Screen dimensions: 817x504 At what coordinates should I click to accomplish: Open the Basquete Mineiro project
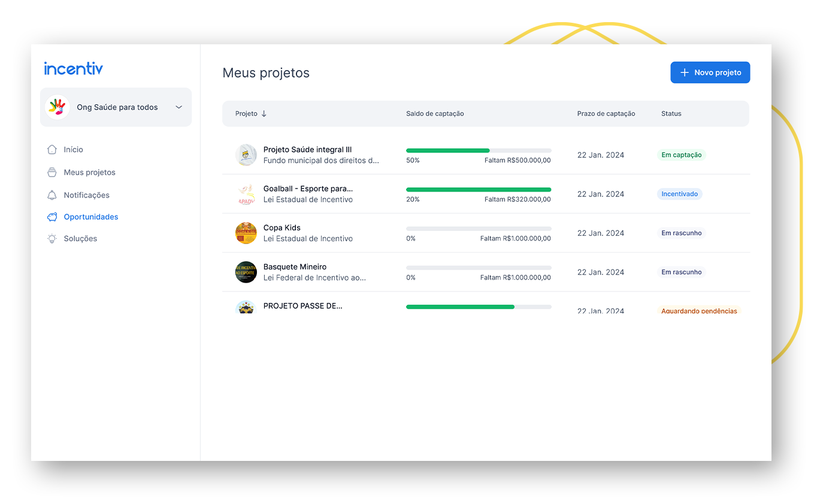coord(295,266)
